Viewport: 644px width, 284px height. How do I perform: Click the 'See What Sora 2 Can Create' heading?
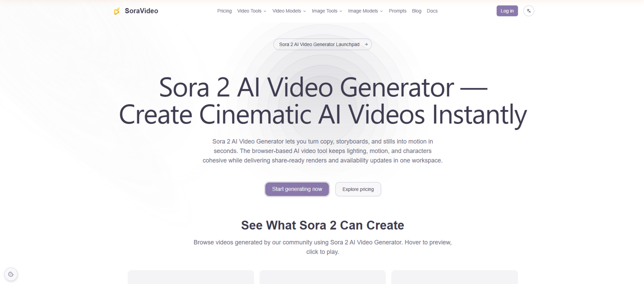(322, 225)
